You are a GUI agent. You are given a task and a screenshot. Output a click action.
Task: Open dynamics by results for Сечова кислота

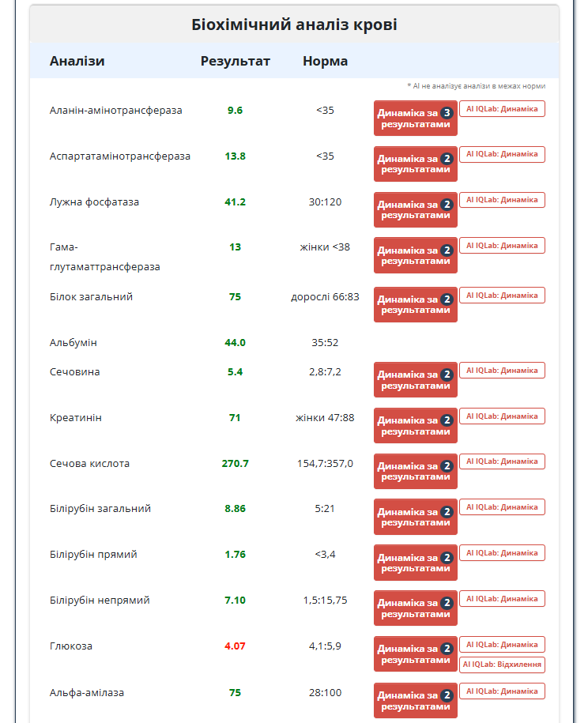415,472
